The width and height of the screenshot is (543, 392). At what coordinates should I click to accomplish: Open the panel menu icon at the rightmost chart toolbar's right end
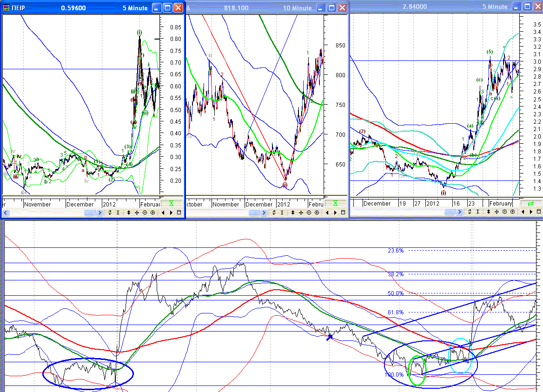coord(539,211)
